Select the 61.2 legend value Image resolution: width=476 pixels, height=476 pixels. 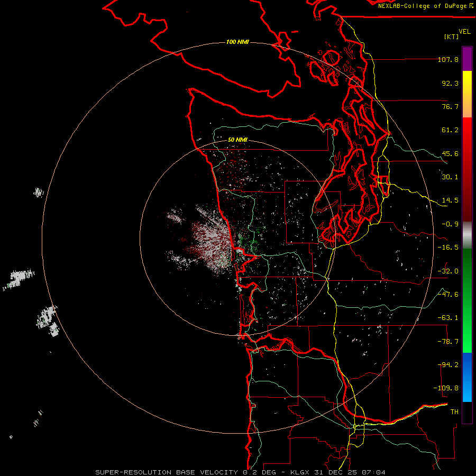pyautogui.click(x=450, y=130)
